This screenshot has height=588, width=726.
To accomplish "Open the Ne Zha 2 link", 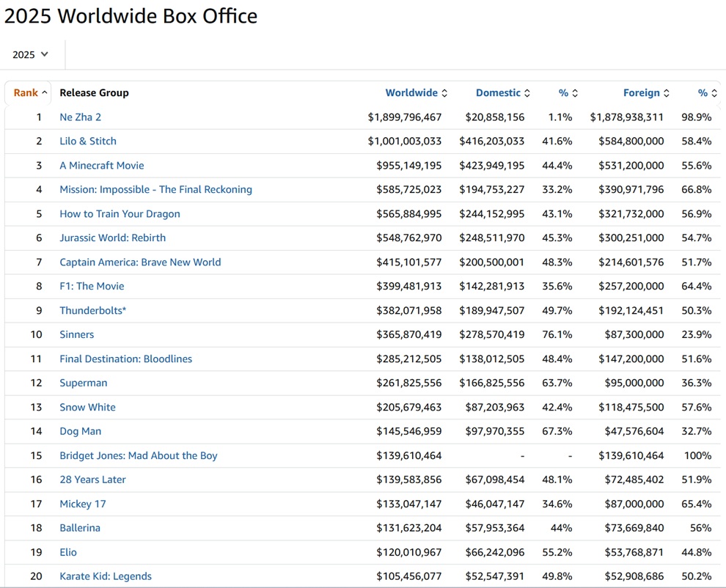I will click(80, 117).
